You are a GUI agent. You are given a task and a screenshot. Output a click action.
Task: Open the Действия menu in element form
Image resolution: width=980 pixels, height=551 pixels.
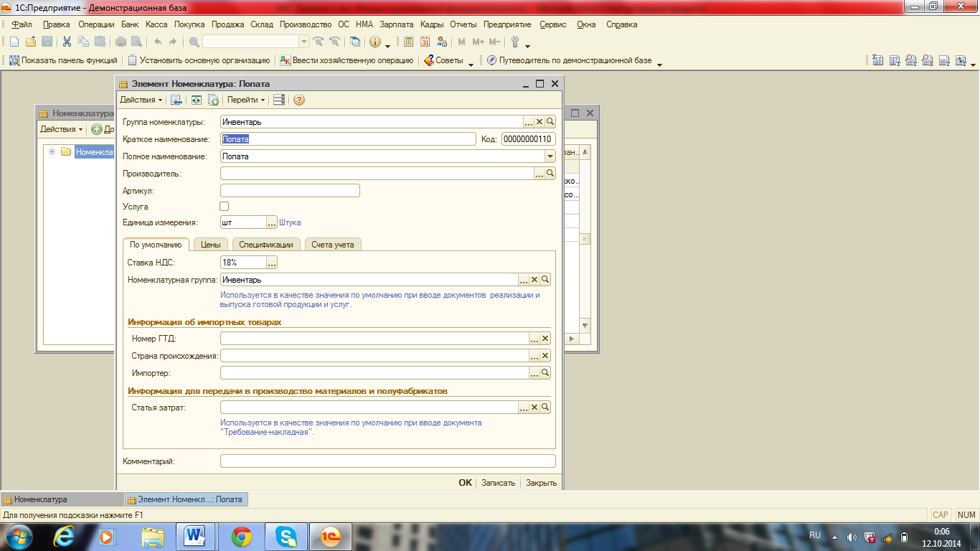point(141,100)
